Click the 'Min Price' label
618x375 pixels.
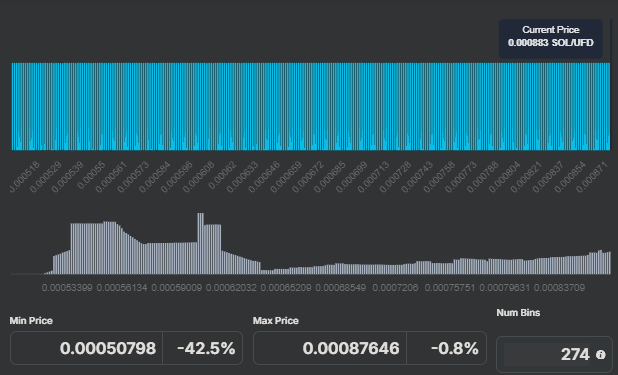click(x=31, y=321)
